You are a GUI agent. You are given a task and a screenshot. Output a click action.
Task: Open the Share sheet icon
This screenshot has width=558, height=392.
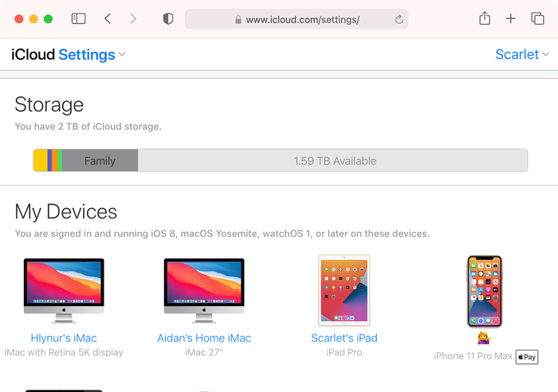click(x=485, y=18)
